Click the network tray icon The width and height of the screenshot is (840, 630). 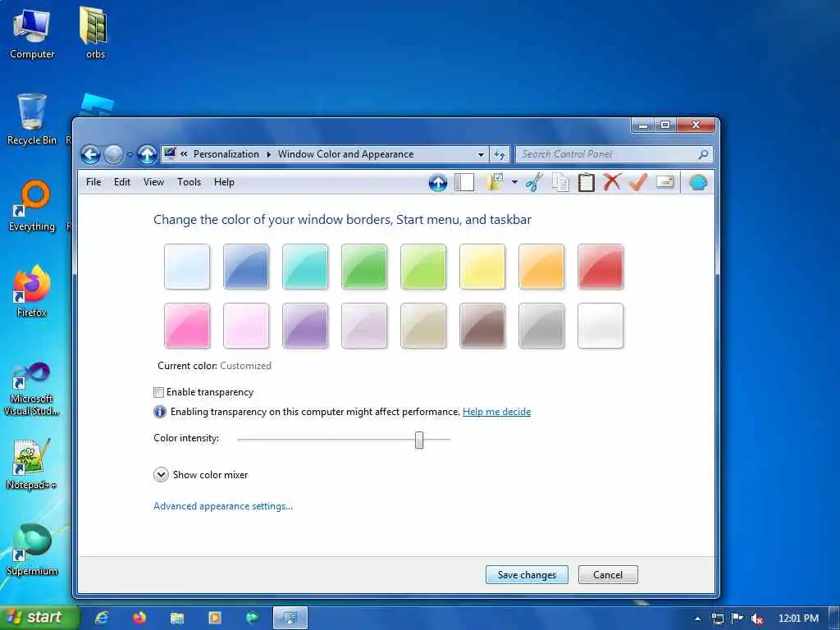pos(717,619)
